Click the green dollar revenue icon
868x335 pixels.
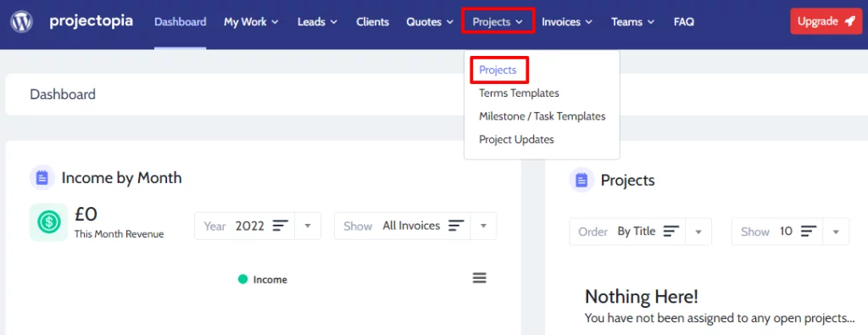point(48,222)
